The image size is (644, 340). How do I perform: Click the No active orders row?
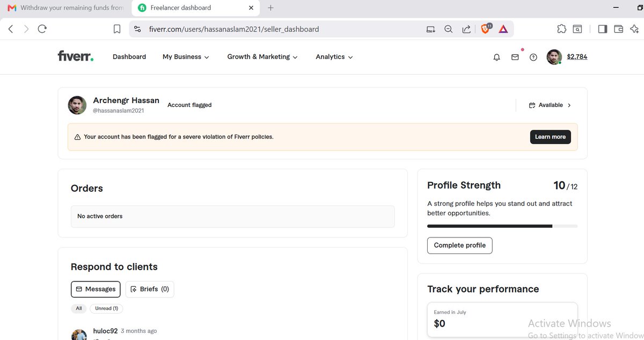[x=233, y=216]
